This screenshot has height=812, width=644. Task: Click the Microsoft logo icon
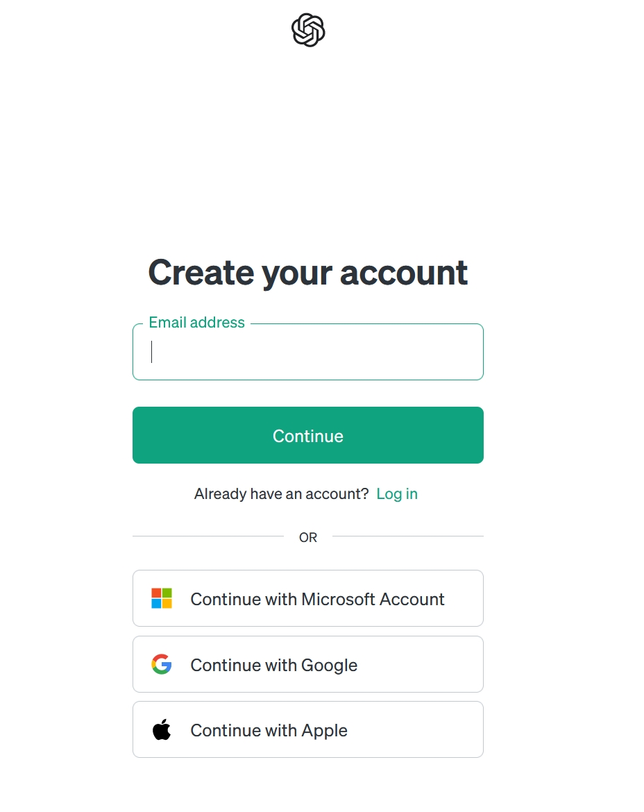[162, 598]
